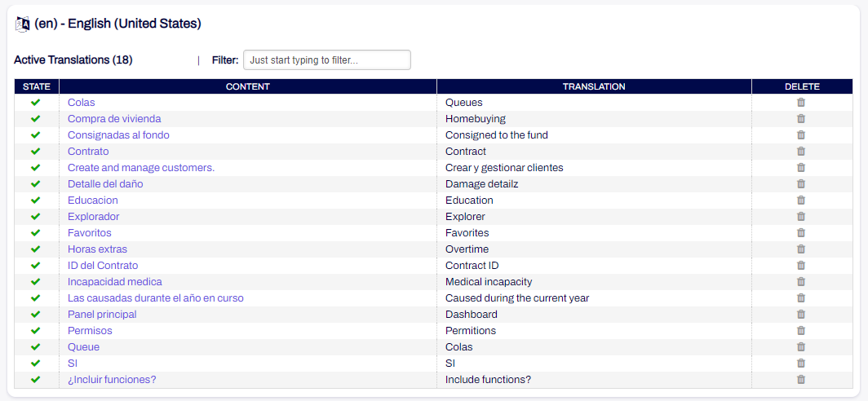Select the Overtime translation cell
The width and height of the screenshot is (868, 401).
click(594, 249)
